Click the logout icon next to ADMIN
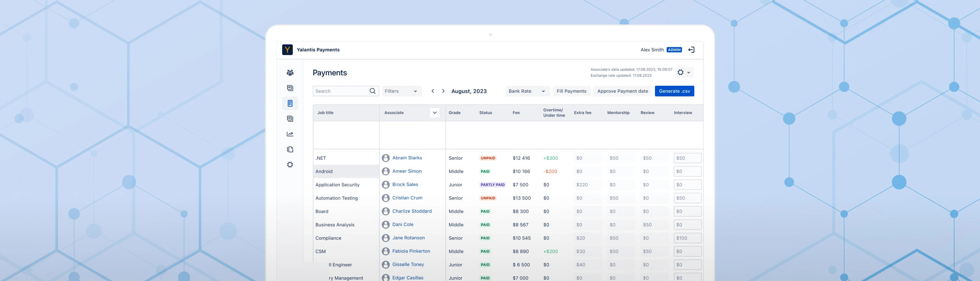Image resolution: width=980 pixels, height=281 pixels. pos(691,50)
